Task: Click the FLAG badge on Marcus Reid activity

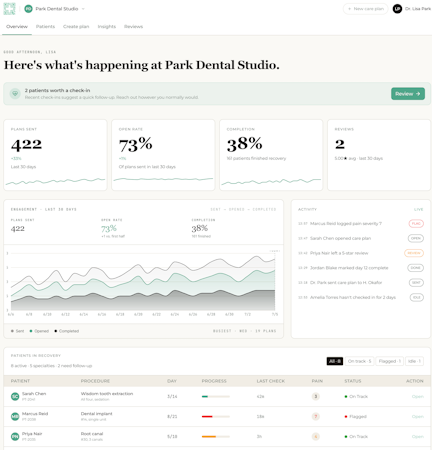Action: [416, 223]
